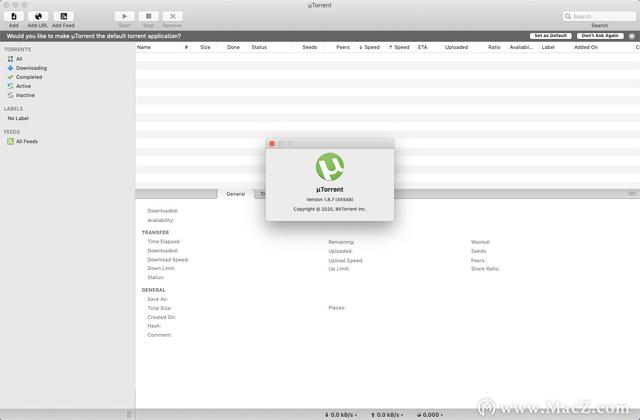Click the Add torrent file icon
The height and width of the screenshot is (420, 640).
tap(14, 16)
